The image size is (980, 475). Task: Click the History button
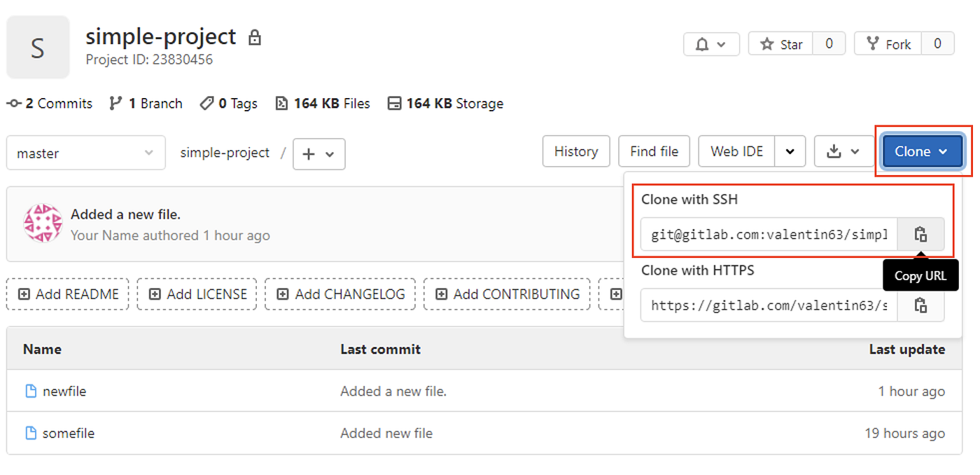pyautogui.click(x=576, y=151)
